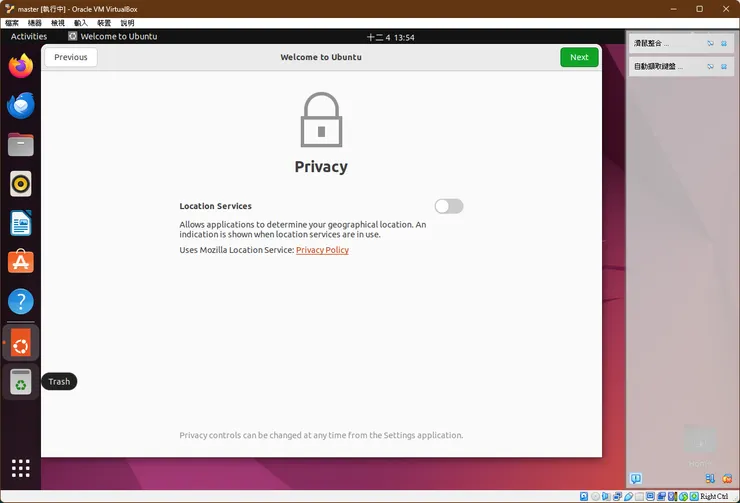Screen dimensions: 740x503
Task: Open the 檔案 menu in VirtualBox
Action: (12, 23)
